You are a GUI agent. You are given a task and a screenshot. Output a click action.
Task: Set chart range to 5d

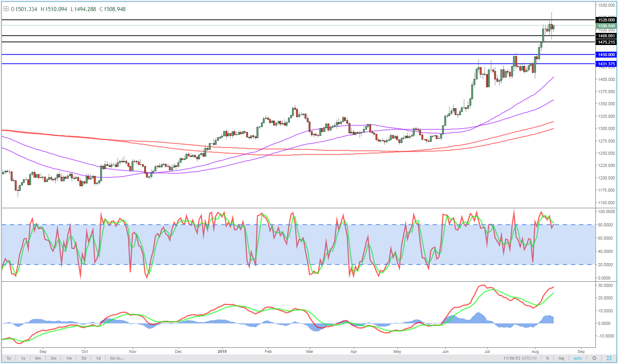tap(84, 358)
